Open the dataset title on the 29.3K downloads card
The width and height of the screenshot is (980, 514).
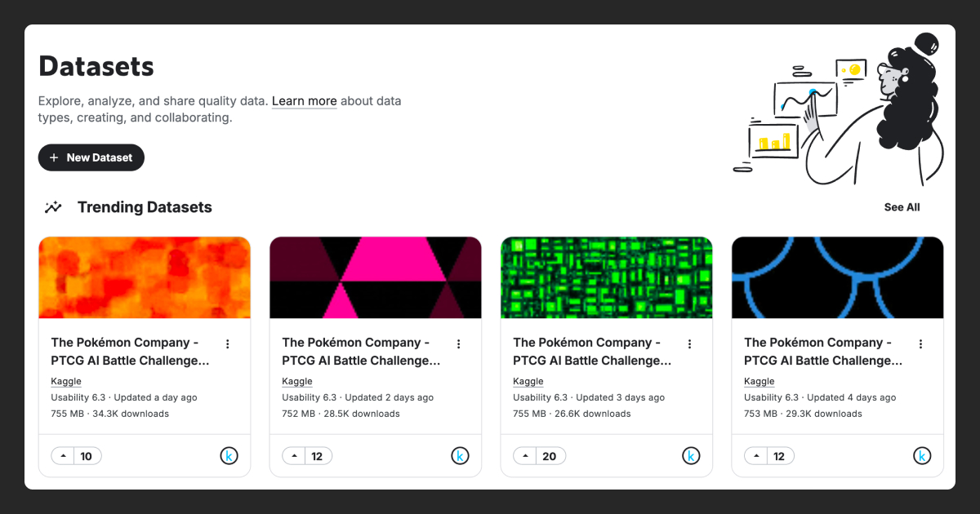coord(823,352)
